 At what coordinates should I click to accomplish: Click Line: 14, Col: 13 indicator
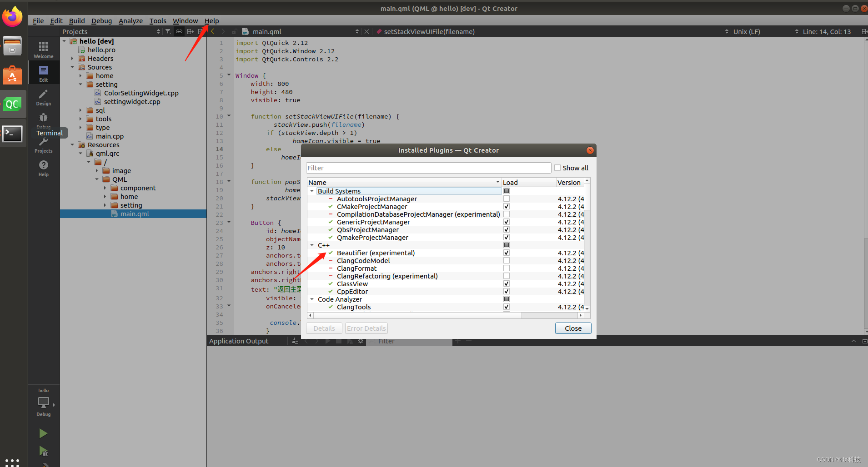pyautogui.click(x=827, y=31)
